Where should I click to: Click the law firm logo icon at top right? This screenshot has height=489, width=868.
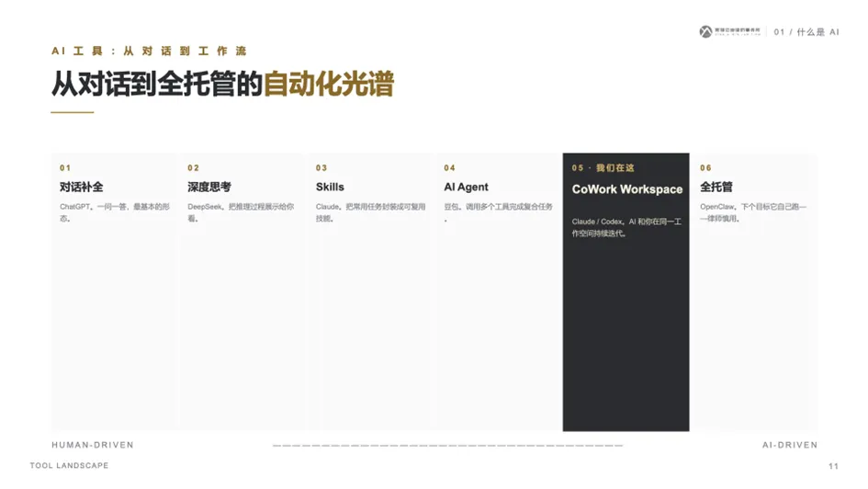tap(705, 31)
